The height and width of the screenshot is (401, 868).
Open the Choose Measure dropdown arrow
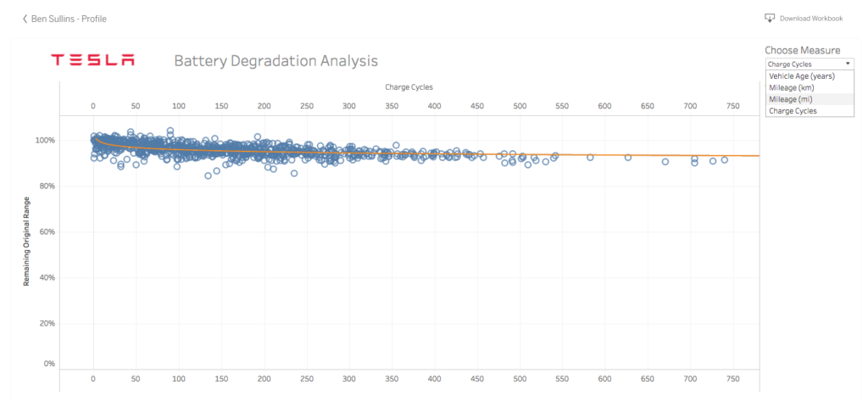click(847, 64)
